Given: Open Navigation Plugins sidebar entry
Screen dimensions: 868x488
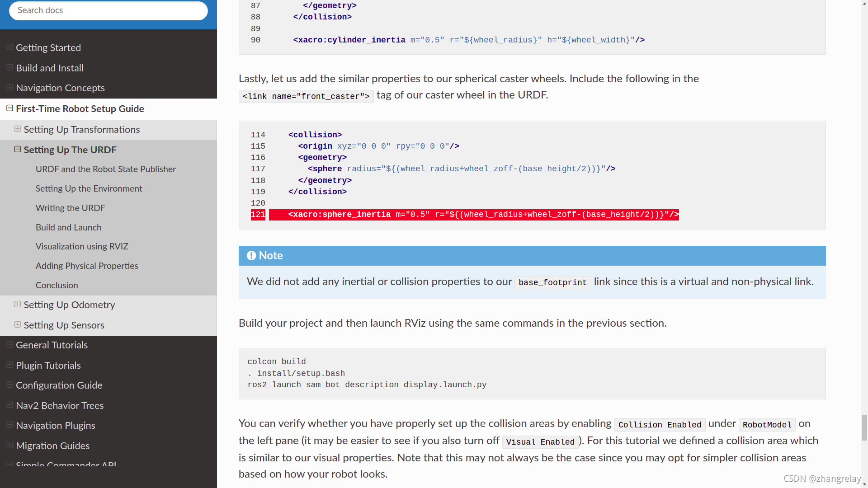Looking at the screenshot, I should (55, 425).
